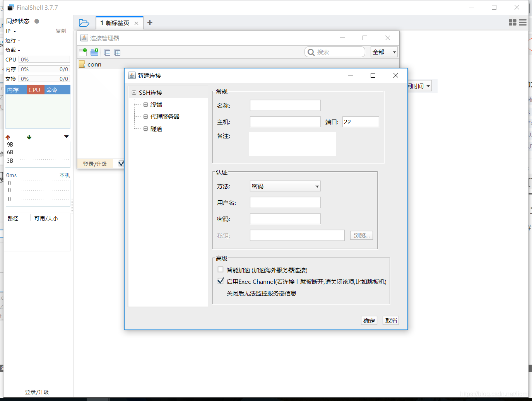The width and height of the screenshot is (532, 401).
Task: Click the CPU usage bar
Action: pos(44,60)
